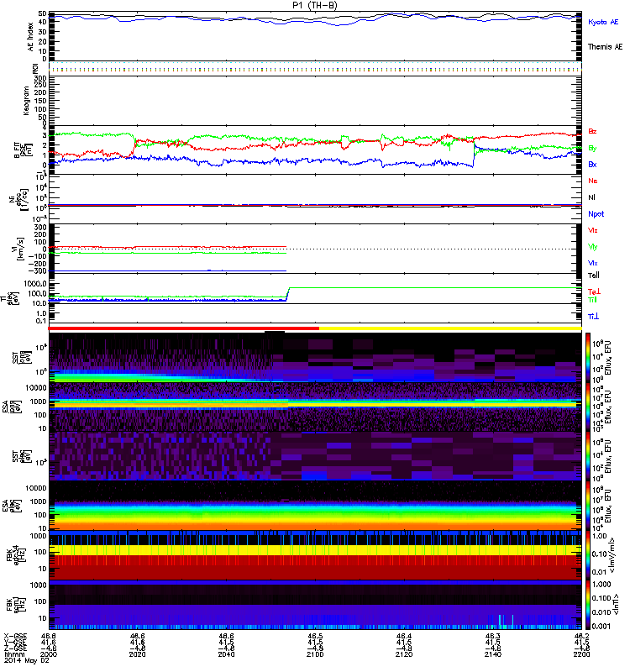Click the red Te perpendicular legend label
The image size is (630, 672).
click(594, 291)
